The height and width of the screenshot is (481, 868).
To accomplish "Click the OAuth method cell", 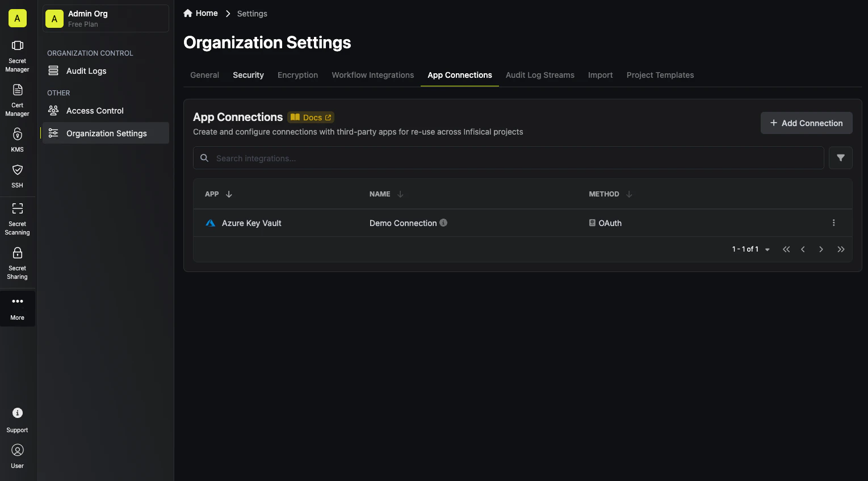I will coord(605,223).
